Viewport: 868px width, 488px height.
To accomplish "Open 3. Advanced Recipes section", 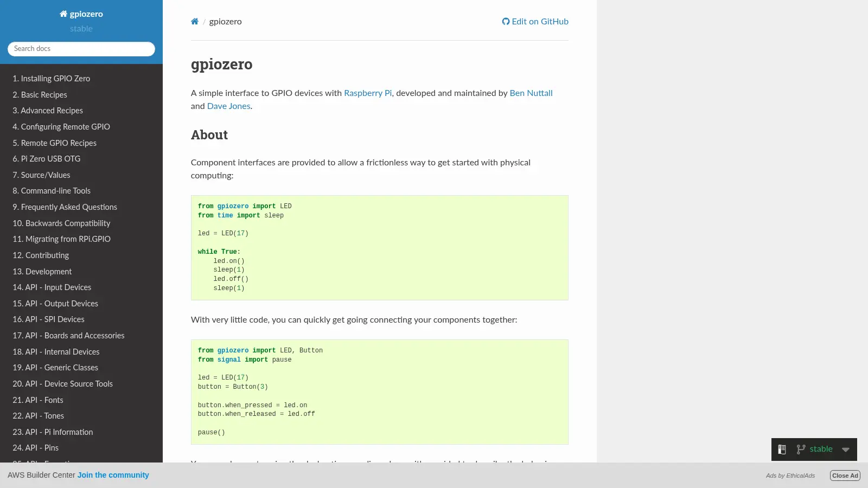I will [x=81, y=111].
